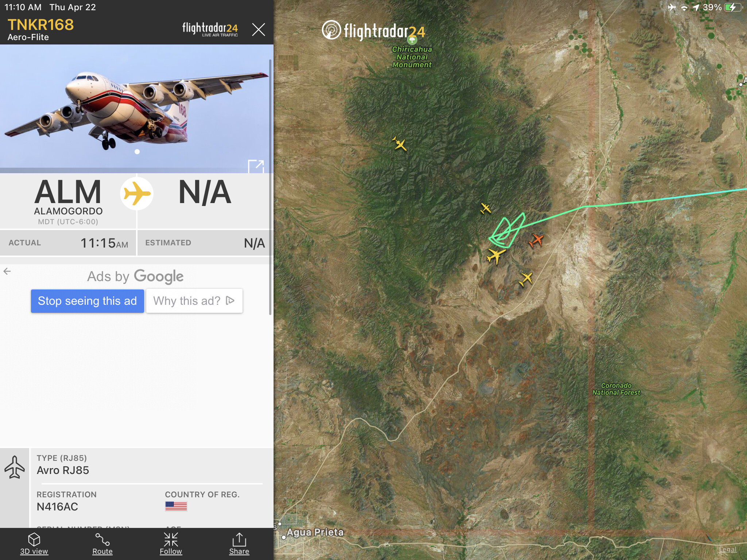Open the Legal link on map
Image resolution: width=747 pixels, height=560 pixels.
pos(728,549)
